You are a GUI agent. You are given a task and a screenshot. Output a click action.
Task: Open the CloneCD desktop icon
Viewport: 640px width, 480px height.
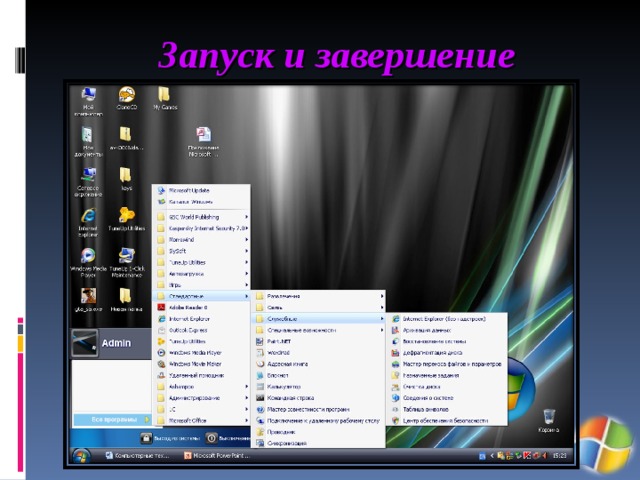127,95
